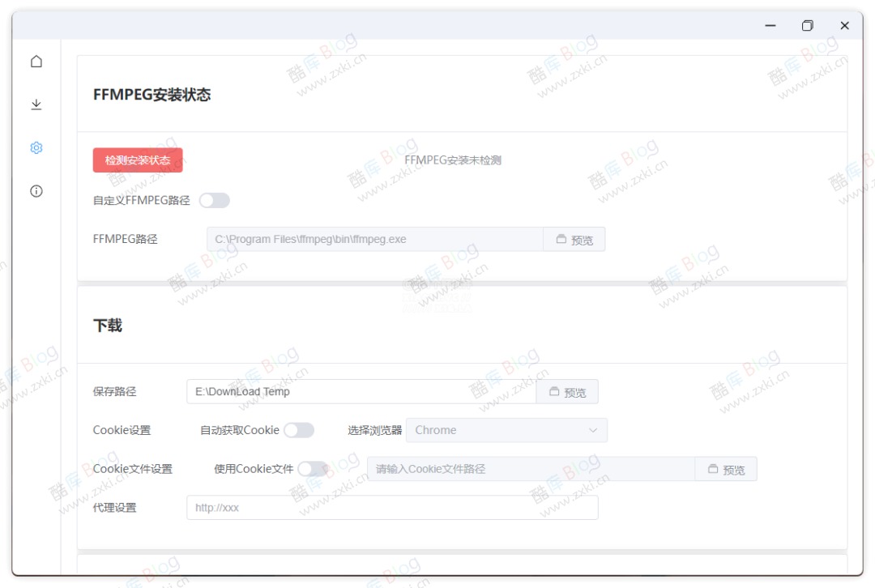Open the Downloads section via sidebar arrow icon
875x588 pixels.
tap(36, 104)
